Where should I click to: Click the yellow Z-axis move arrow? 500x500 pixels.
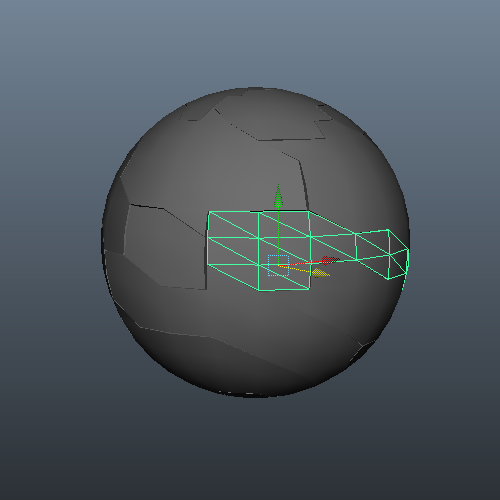point(320,273)
